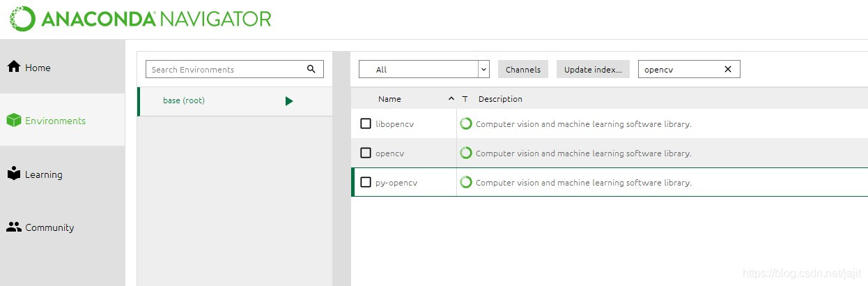
Task: Click the Anaconda type icon in py-opencv row
Action: coord(466,182)
